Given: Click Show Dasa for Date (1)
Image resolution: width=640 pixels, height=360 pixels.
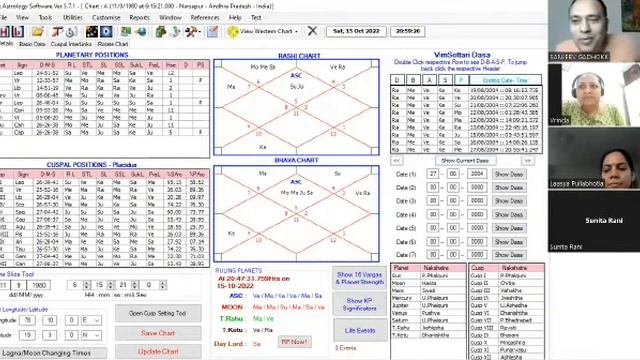Looking at the screenshot, I should pos(509,174).
